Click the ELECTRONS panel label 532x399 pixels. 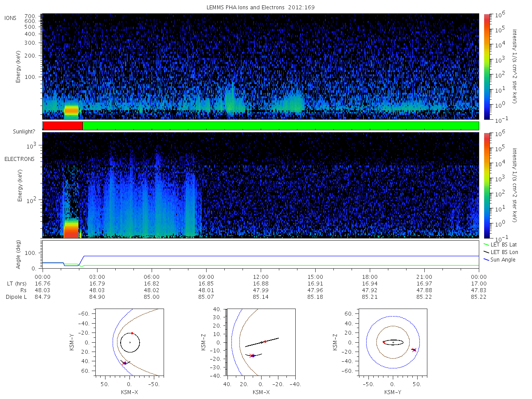tap(19, 159)
